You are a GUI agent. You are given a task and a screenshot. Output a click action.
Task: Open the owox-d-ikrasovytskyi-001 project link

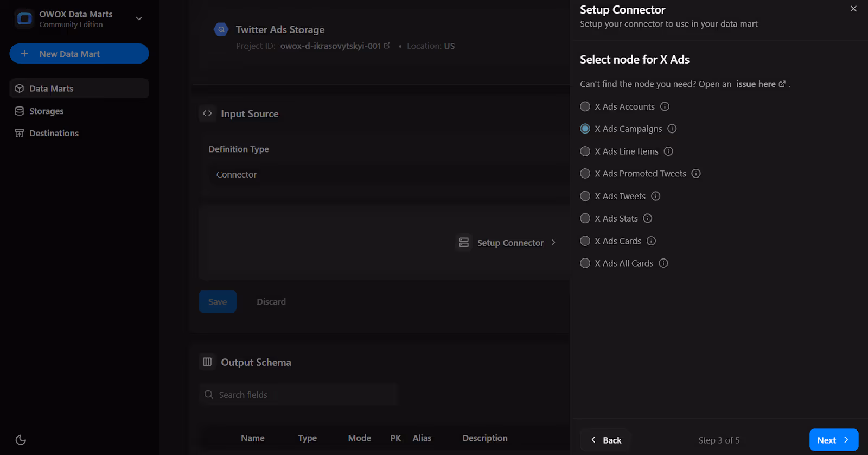[335, 46]
